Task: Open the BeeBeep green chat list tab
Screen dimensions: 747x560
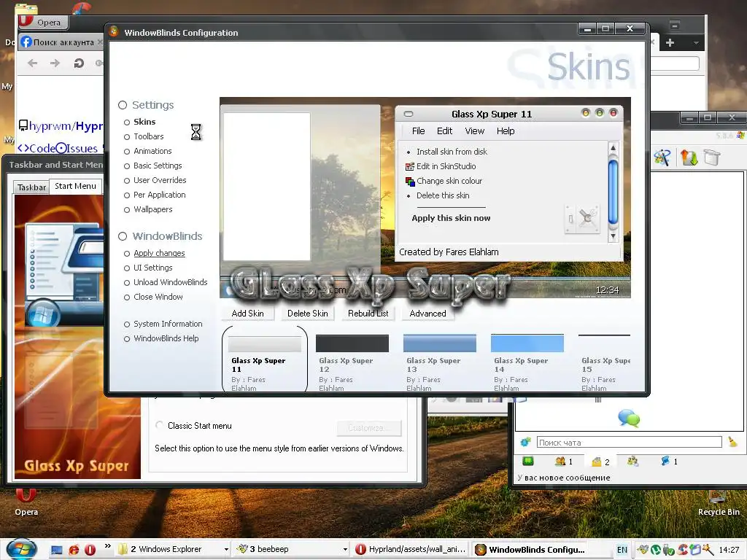Action: (x=528, y=461)
